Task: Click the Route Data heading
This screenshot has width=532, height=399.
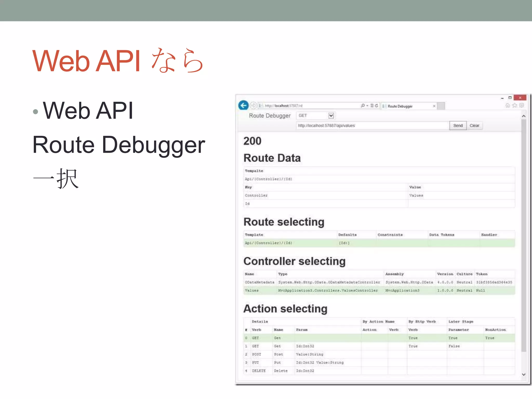Action: tap(272, 158)
